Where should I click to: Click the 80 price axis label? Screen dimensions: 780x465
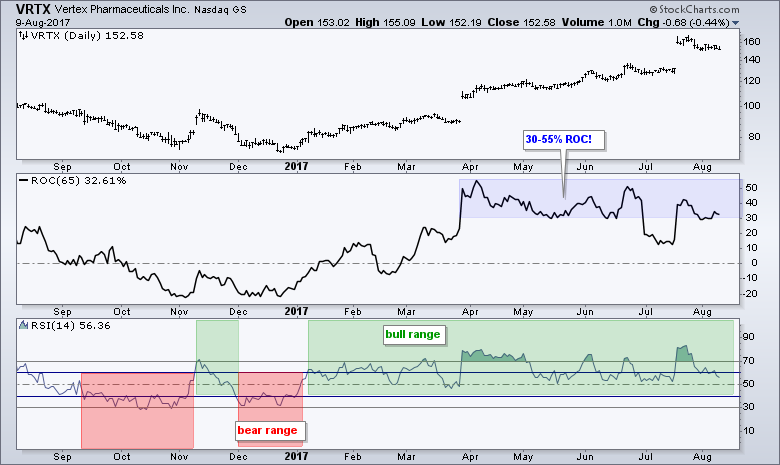pyautogui.click(x=754, y=136)
